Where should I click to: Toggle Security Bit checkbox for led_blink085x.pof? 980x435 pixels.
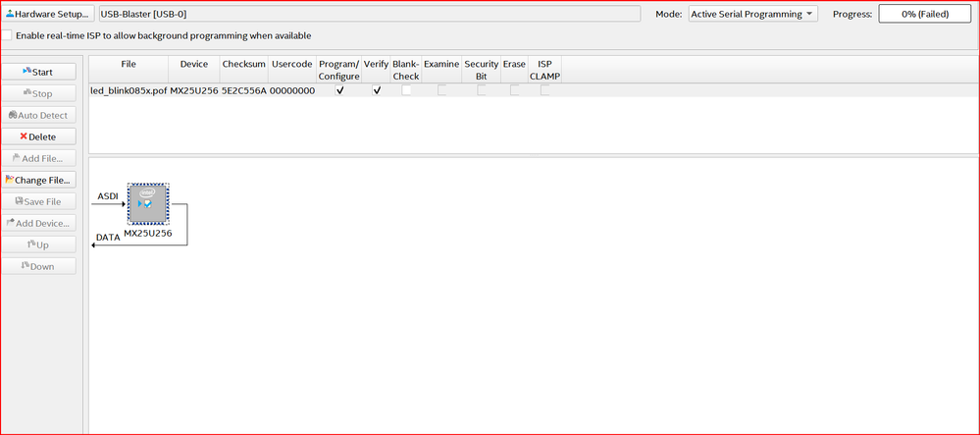pyautogui.click(x=482, y=90)
